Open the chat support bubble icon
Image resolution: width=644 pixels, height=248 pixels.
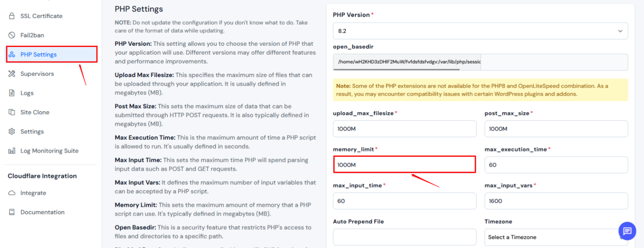627,231
